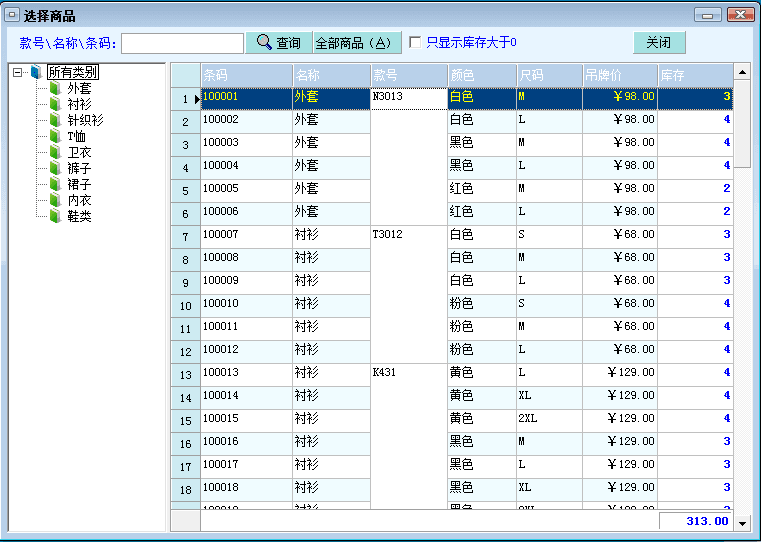761x542 pixels.
Task: Select the 裙子 category in tree
Action: point(79,185)
